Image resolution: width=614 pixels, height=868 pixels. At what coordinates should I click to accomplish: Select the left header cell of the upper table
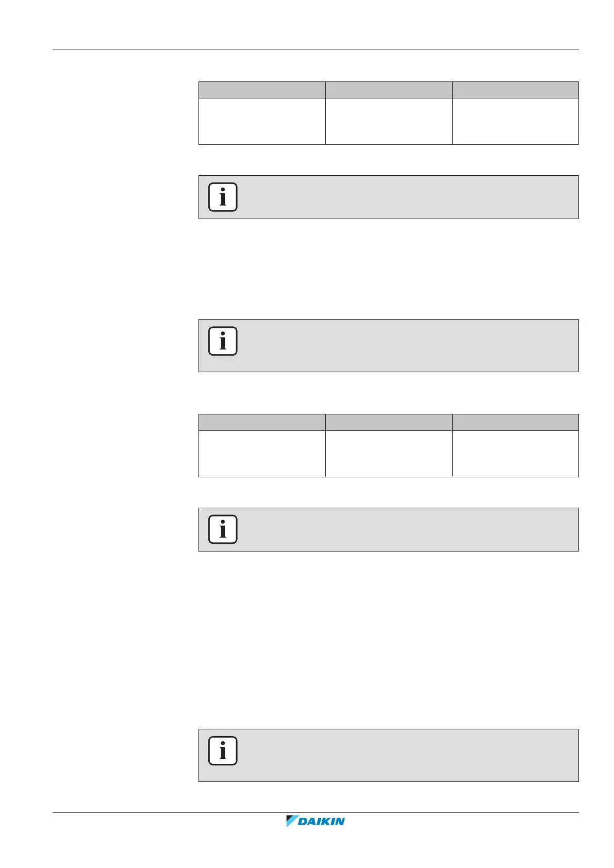pos(262,90)
